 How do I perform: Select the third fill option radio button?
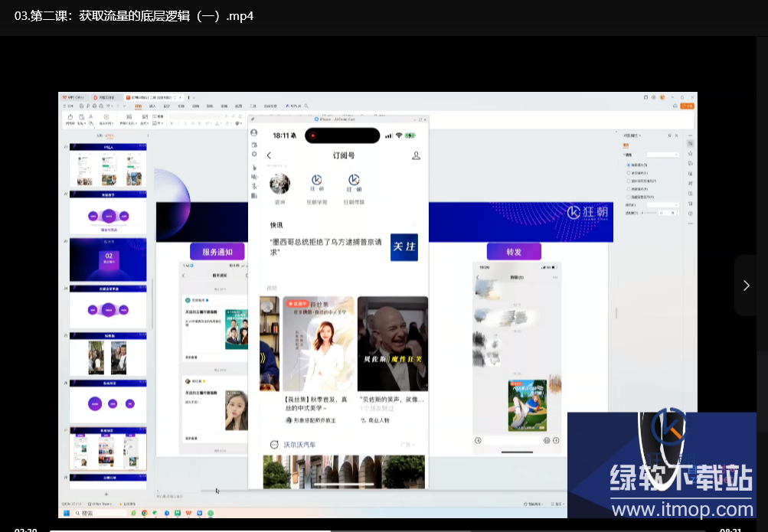[x=629, y=181]
